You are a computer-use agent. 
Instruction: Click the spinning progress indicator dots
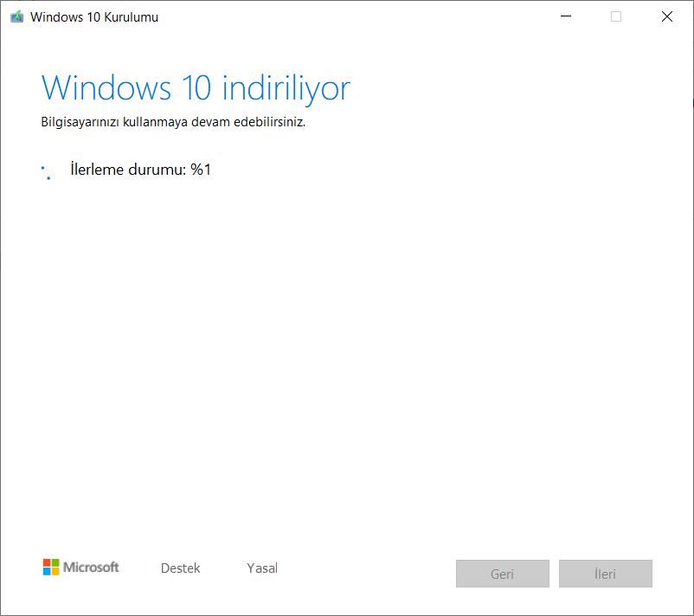coord(48,172)
